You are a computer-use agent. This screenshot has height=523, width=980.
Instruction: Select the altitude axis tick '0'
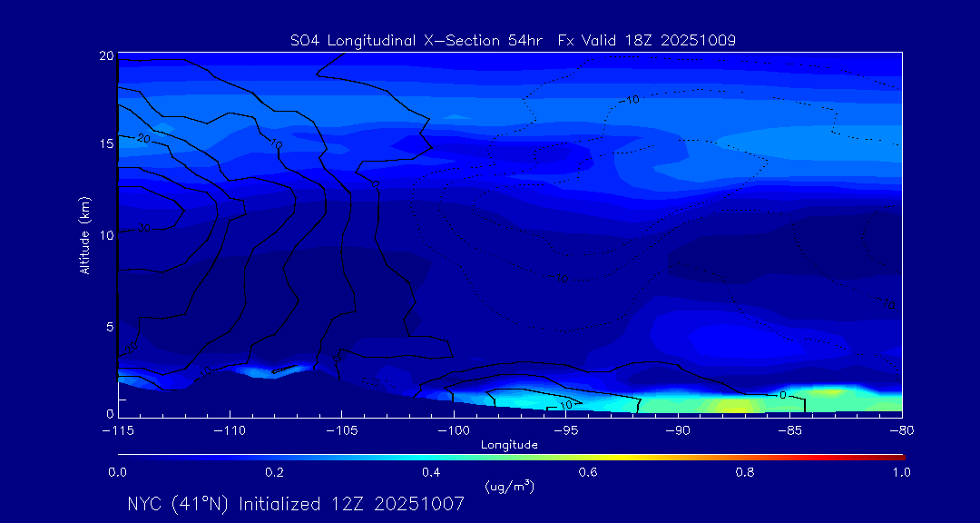[x=110, y=414]
